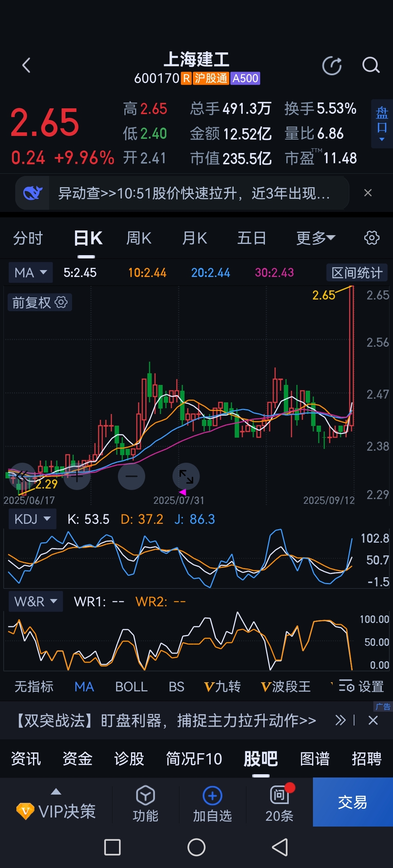Switch to 月K chart tab

195,238
